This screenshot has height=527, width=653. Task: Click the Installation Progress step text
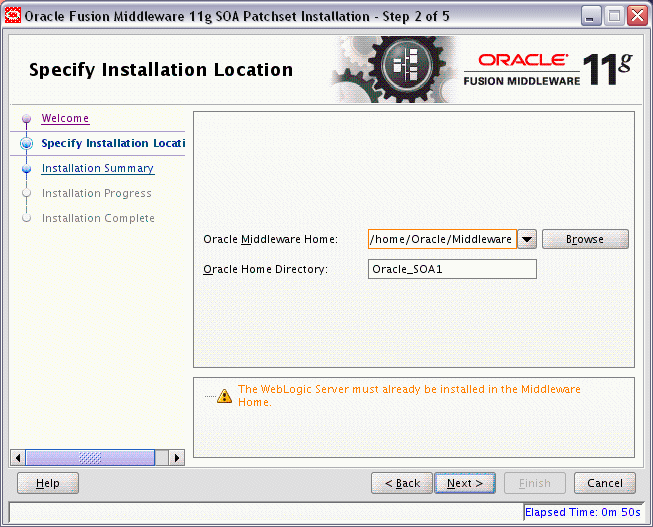(x=97, y=193)
